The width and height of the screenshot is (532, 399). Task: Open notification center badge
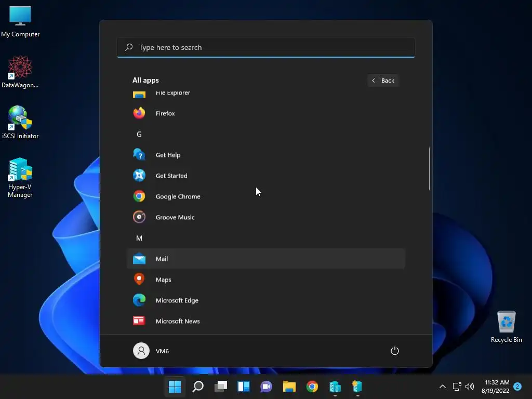point(517,387)
